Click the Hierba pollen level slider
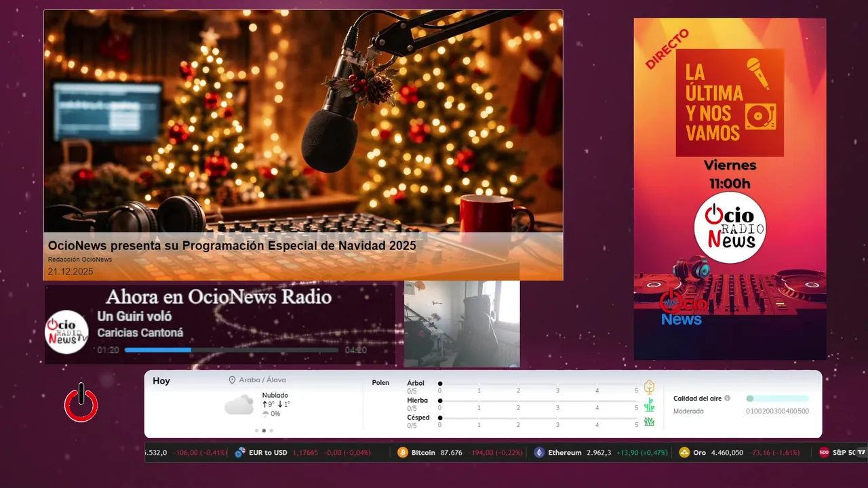 (x=538, y=401)
